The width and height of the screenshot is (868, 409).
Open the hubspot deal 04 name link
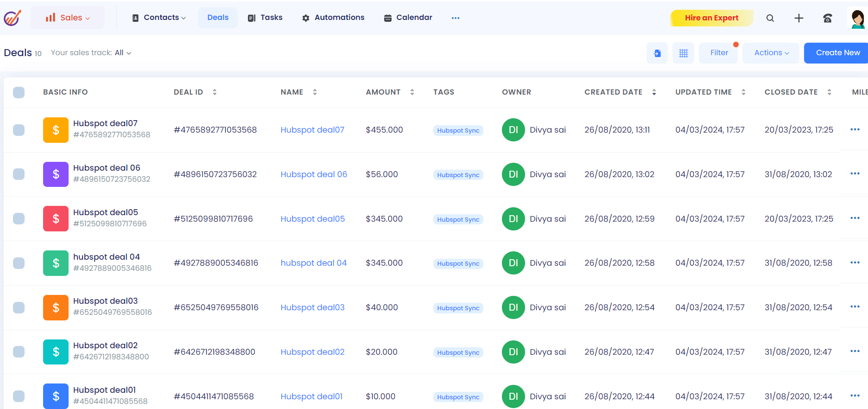(x=313, y=263)
